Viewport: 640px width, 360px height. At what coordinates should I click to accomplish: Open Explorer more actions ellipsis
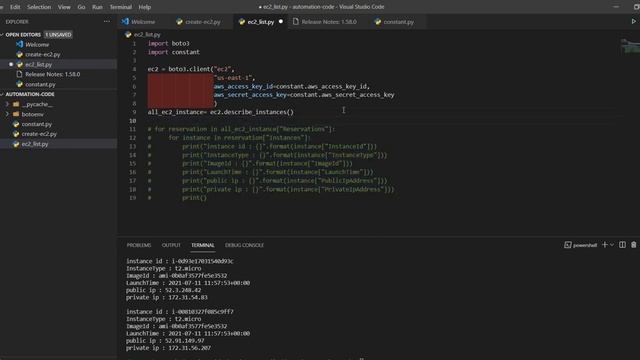click(107, 21)
